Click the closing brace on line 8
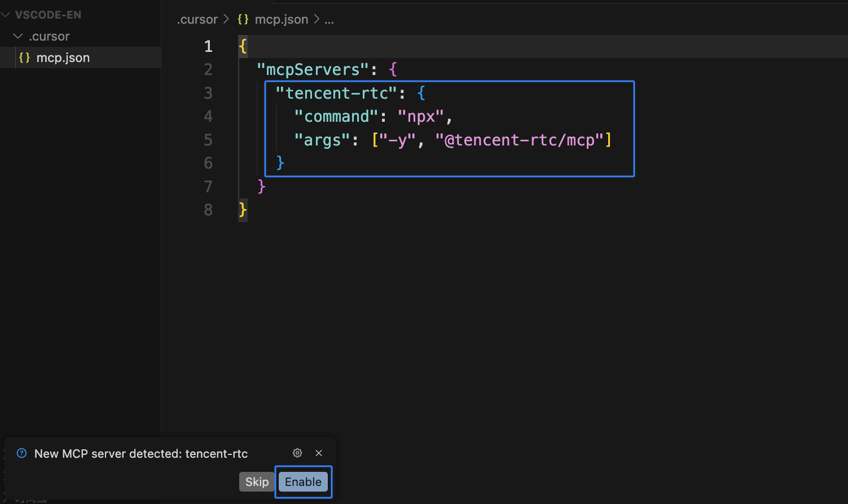This screenshot has width=848, height=504. pyautogui.click(x=243, y=210)
